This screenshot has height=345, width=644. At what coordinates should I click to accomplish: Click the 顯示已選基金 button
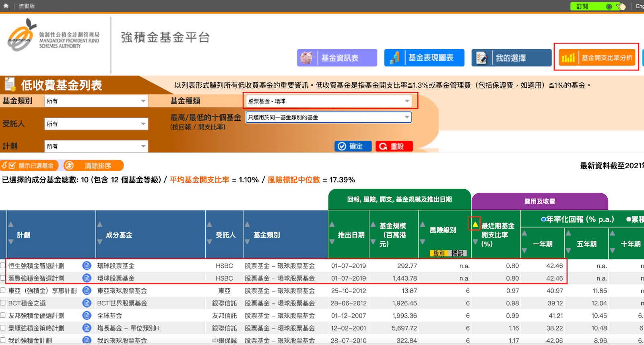(x=29, y=165)
